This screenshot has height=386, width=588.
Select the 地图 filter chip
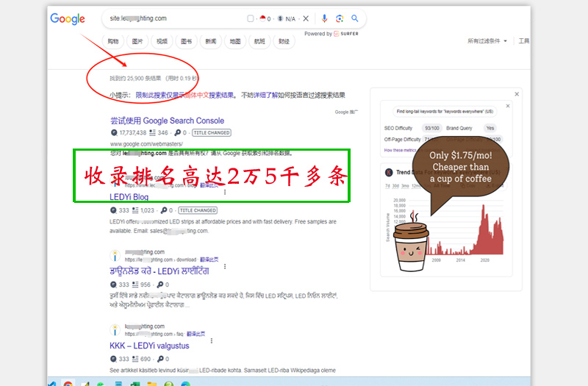click(x=234, y=41)
